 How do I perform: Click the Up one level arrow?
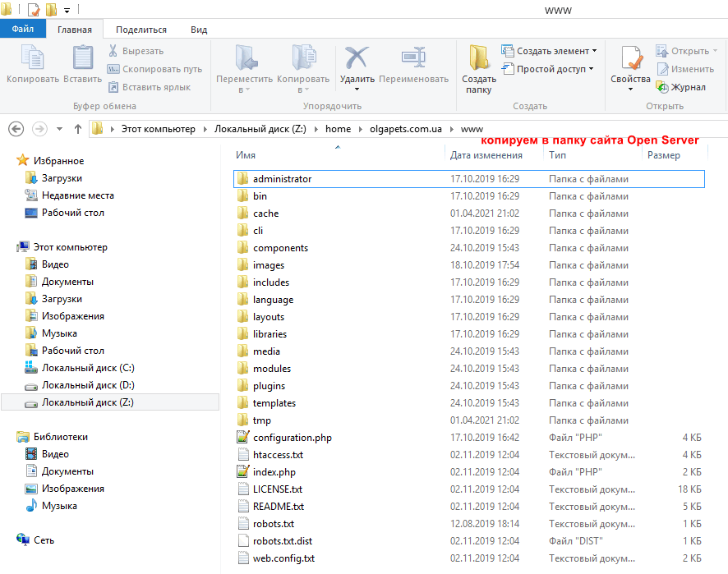(78, 129)
